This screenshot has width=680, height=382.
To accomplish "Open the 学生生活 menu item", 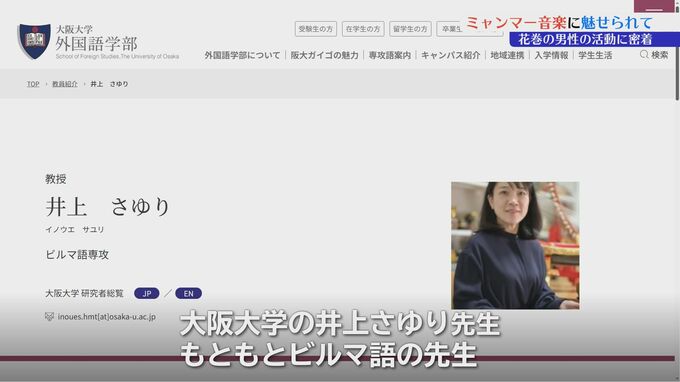I will click(595, 55).
